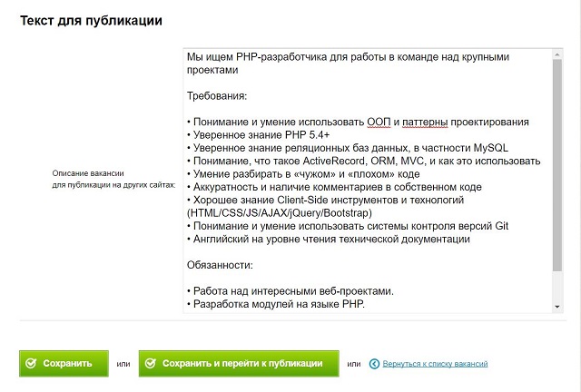The width and height of the screenshot is (581, 392).
Task: Click the vertical scrollbar thumb in the textarea
Action: [x=557, y=163]
